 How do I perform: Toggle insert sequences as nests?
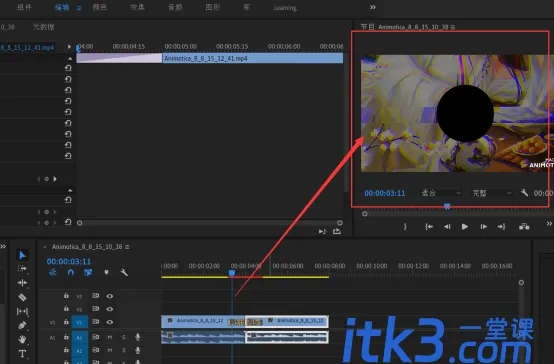(x=53, y=272)
